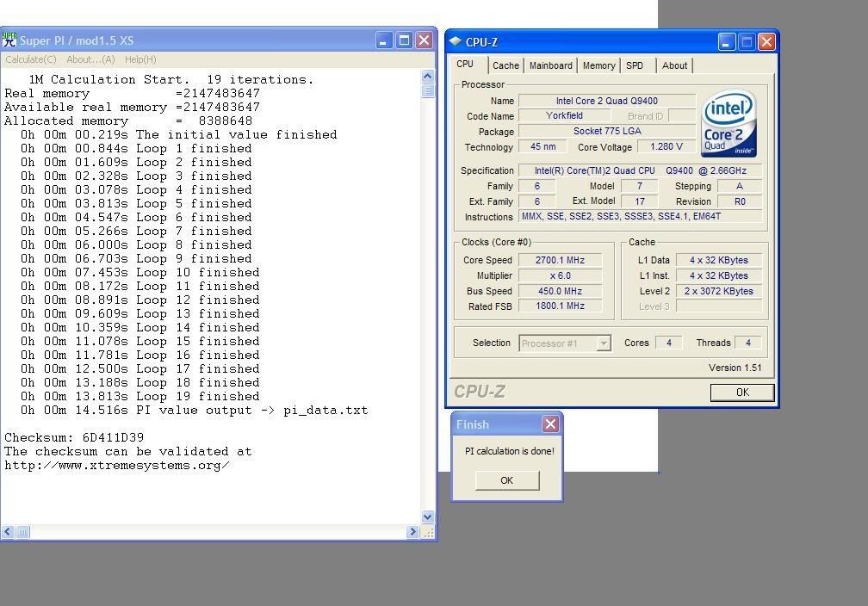Click the CPU-Z title bar icon
The width and height of the screenshot is (868, 606).
click(456, 41)
